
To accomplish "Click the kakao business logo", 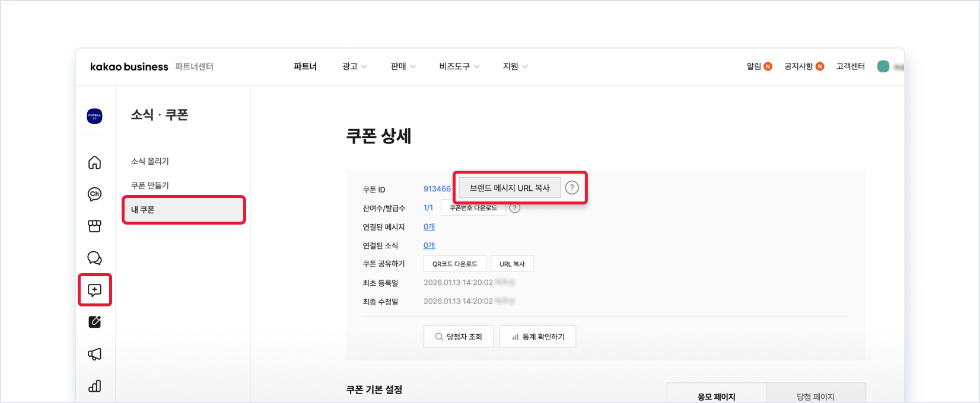I will click(129, 66).
